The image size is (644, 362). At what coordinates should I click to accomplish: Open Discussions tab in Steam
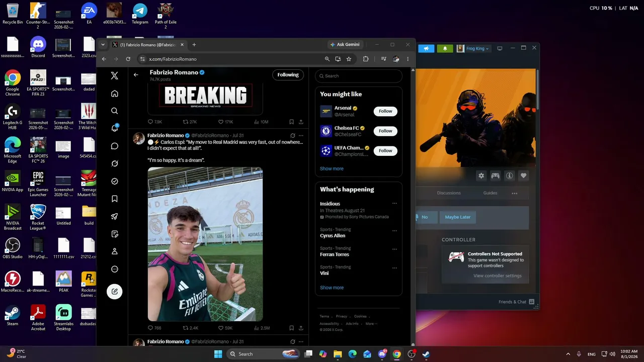click(449, 193)
